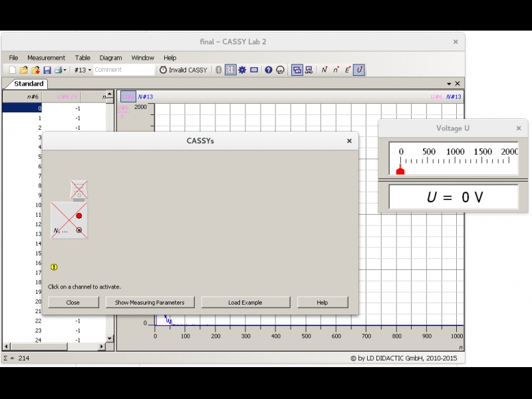Click the Load Example button
Screen dimensions: 532x399
tap(245, 302)
